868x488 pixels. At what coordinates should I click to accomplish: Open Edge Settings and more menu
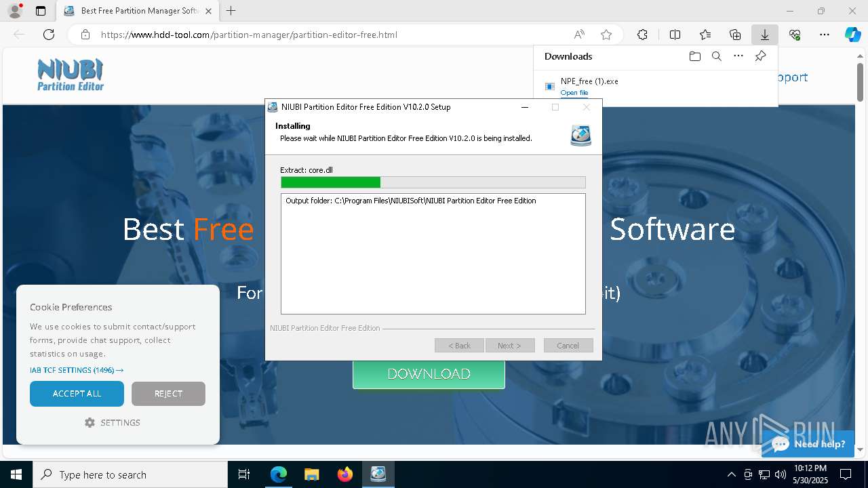pos(825,35)
